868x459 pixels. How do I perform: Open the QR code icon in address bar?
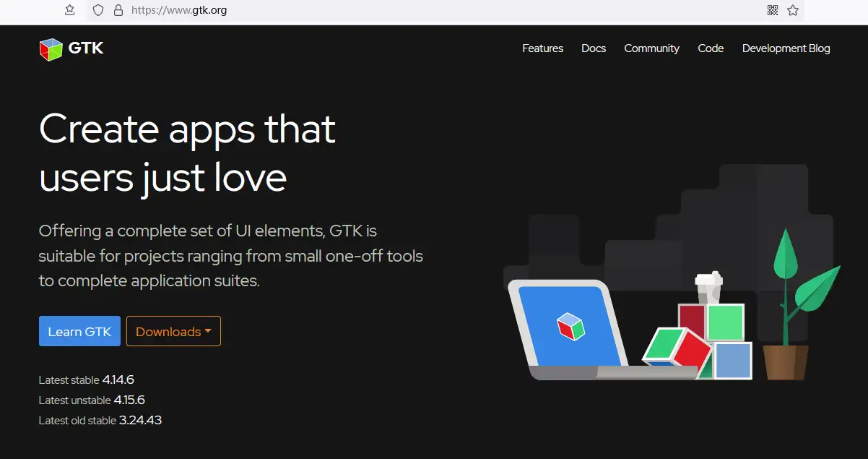(773, 10)
